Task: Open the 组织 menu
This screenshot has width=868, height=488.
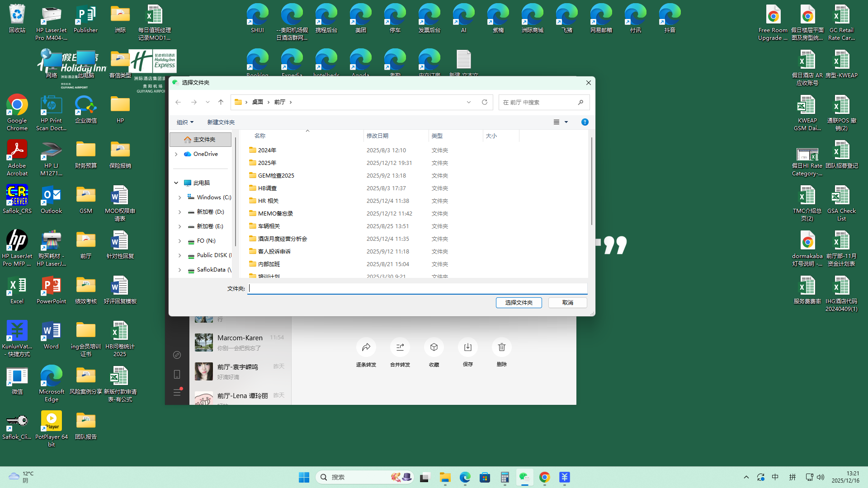Action: tap(185, 122)
